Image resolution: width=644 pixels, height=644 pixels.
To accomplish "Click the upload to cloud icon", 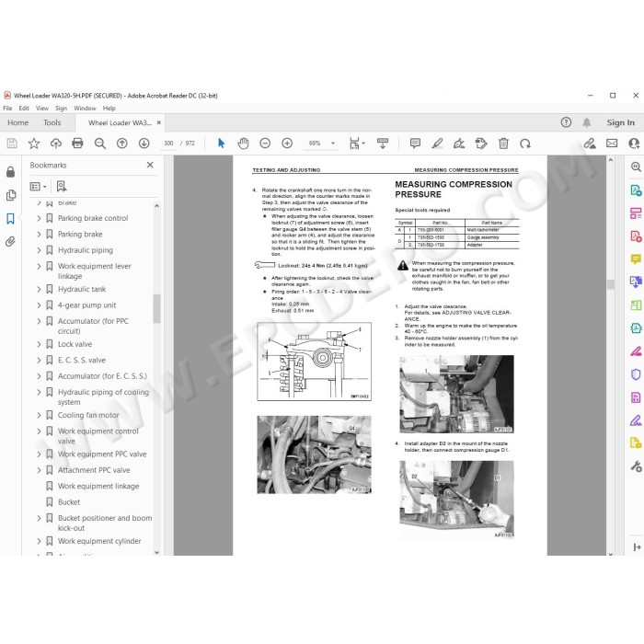I will (x=56, y=144).
